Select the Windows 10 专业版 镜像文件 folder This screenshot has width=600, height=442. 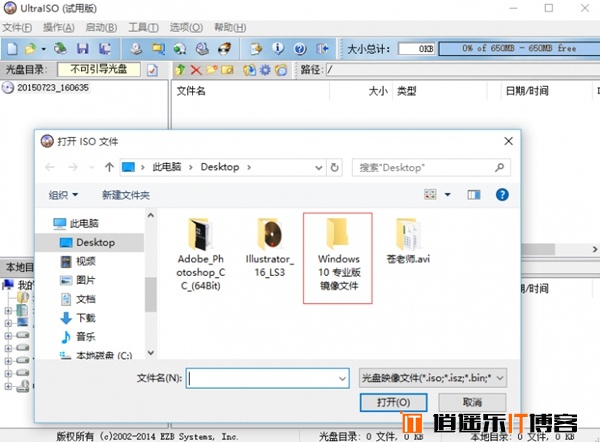pyautogui.click(x=339, y=257)
